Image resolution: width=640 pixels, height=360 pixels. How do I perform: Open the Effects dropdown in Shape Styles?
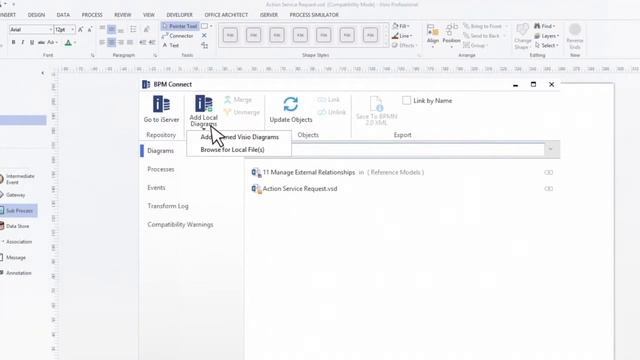[x=404, y=45]
